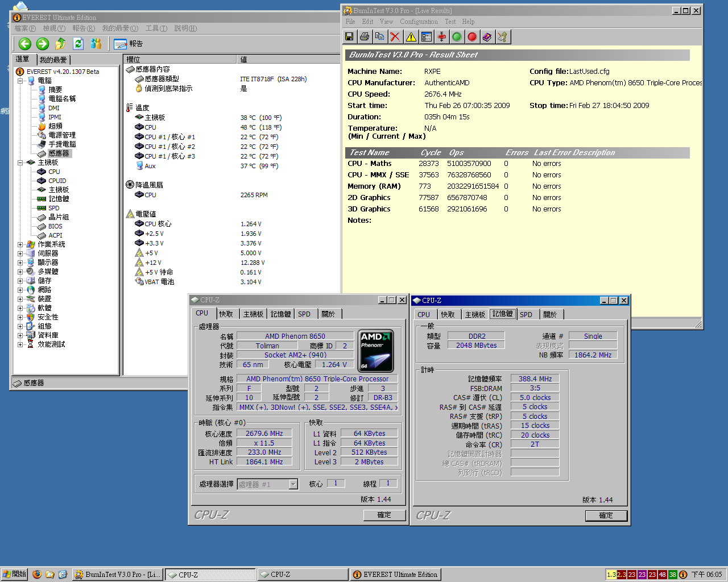Click the red X clear-results icon in BurnInTest

coord(395,37)
